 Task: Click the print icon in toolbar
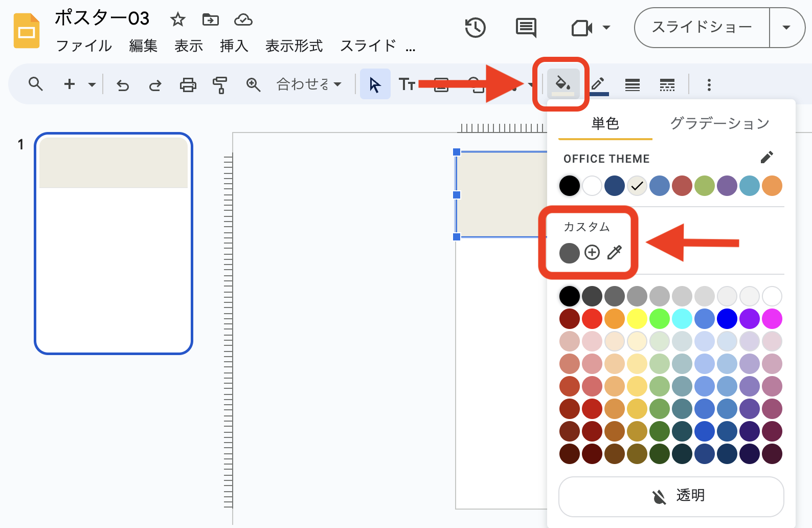click(x=188, y=84)
